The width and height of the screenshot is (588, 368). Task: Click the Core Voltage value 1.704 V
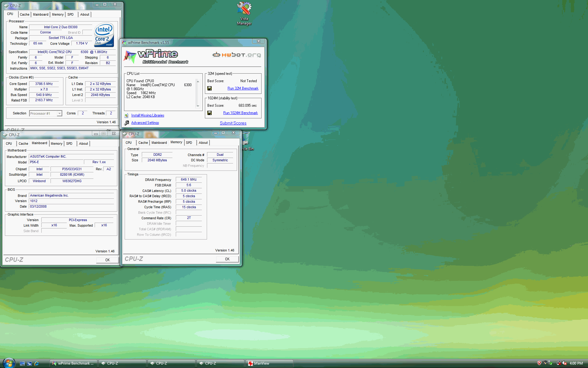81,43
